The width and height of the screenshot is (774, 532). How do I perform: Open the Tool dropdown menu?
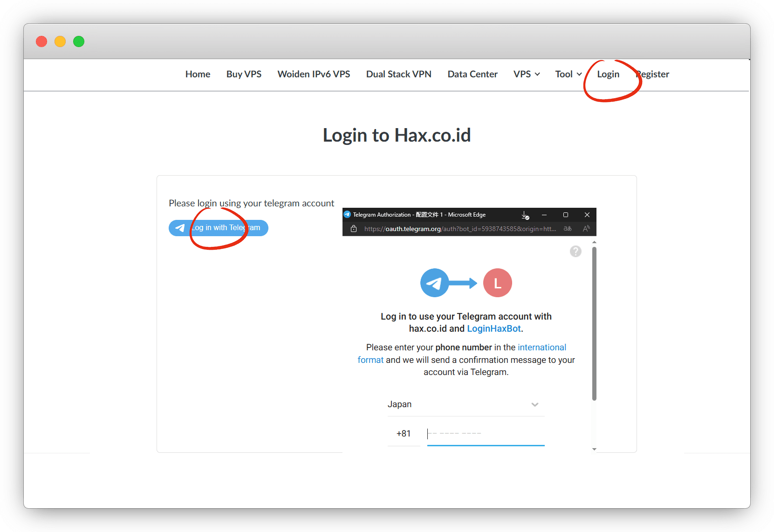pyautogui.click(x=568, y=74)
